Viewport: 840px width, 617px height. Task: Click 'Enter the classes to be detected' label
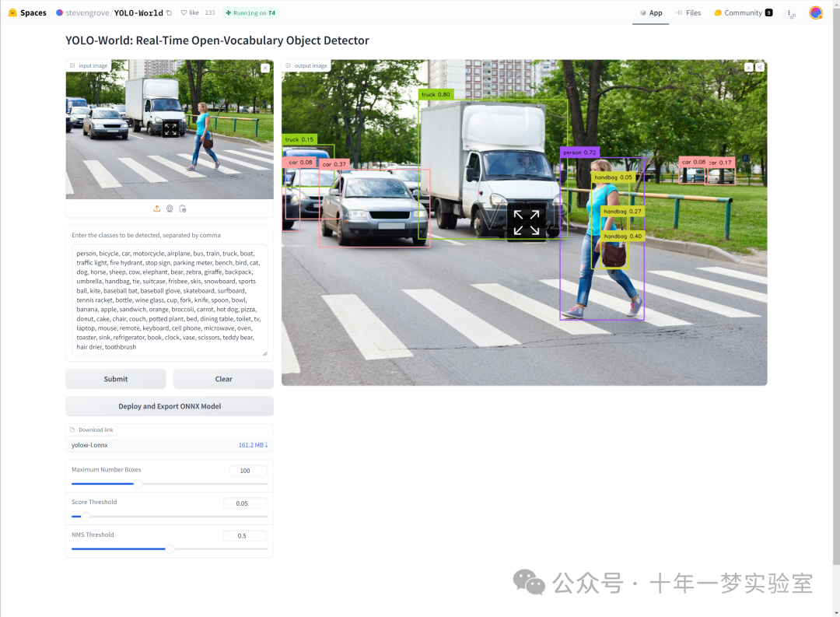pyautogui.click(x=146, y=235)
